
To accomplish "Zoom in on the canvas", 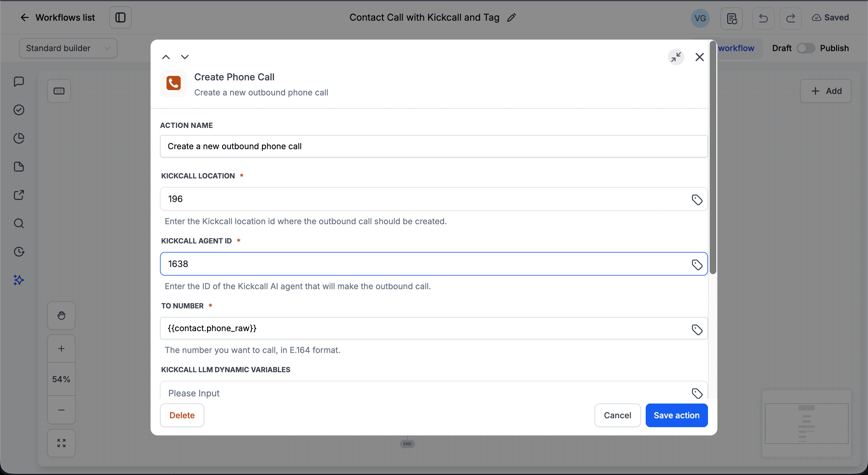I will click(x=61, y=349).
